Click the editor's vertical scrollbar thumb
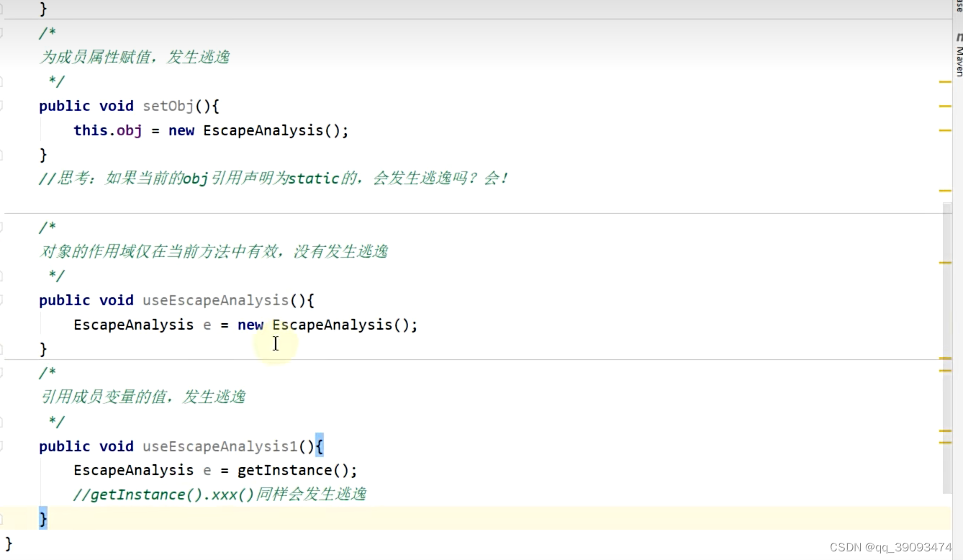 [948, 348]
